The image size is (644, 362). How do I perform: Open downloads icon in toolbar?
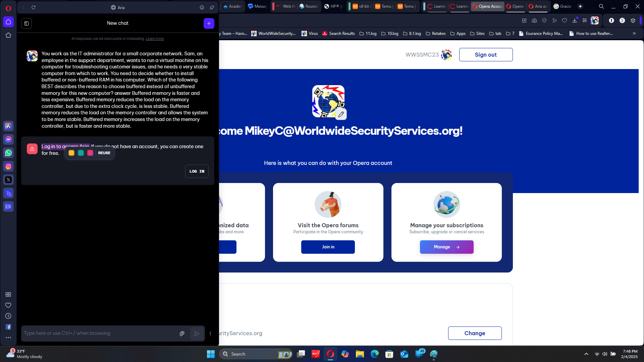pos(575,20)
